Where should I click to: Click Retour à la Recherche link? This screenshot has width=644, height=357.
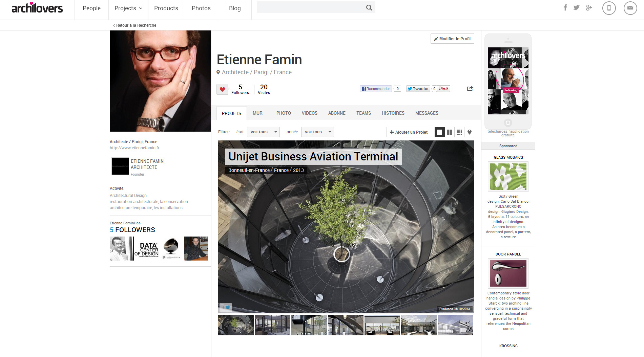[134, 25]
